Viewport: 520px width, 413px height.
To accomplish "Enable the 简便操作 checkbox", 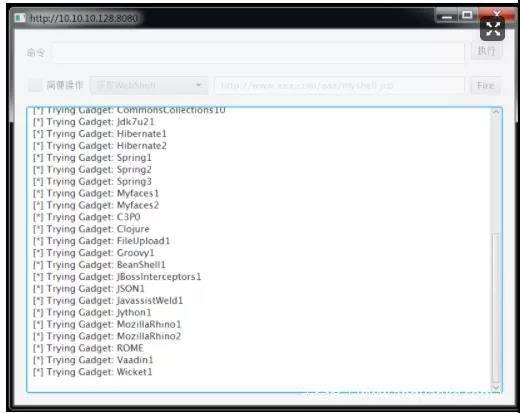I will [35, 85].
